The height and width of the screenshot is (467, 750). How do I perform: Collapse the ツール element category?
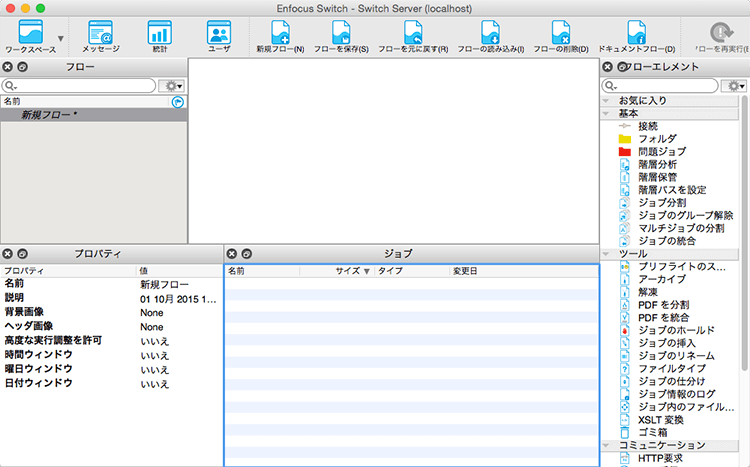coord(606,254)
